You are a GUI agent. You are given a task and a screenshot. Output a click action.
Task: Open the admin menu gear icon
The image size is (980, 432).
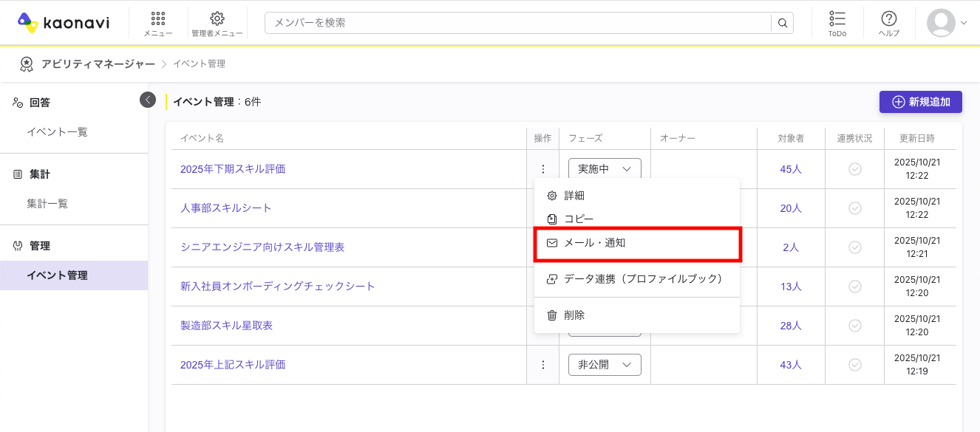point(217,23)
